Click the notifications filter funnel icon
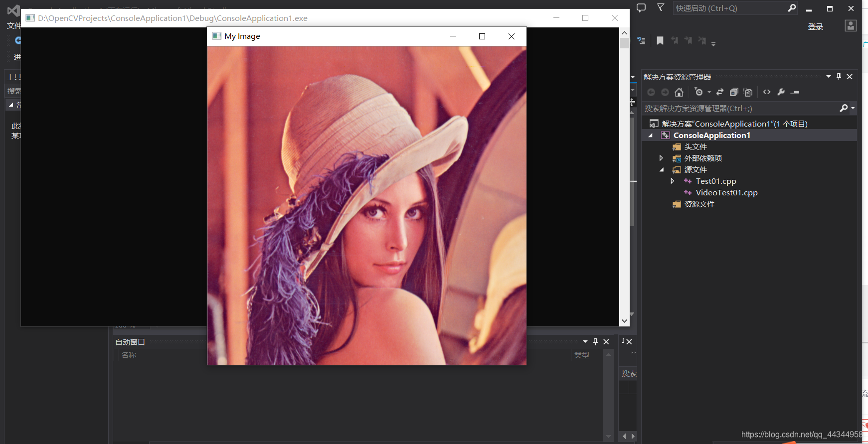 (661, 7)
